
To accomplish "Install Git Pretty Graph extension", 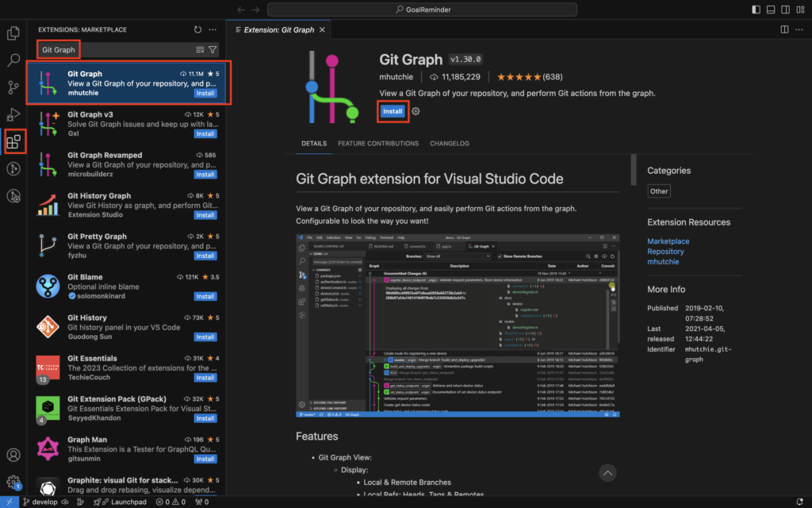I will (x=205, y=256).
